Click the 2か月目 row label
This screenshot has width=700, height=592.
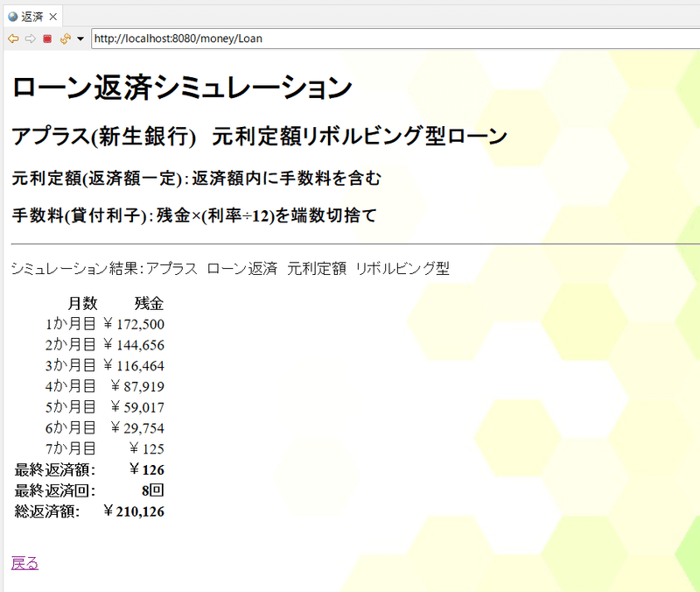tap(70, 345)
